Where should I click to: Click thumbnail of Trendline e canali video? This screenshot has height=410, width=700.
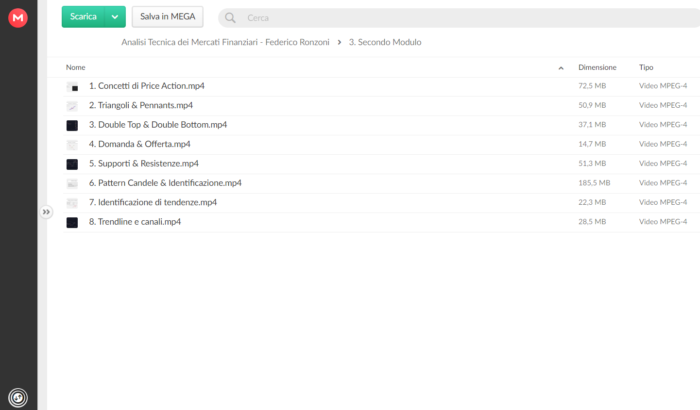[72, 222]
